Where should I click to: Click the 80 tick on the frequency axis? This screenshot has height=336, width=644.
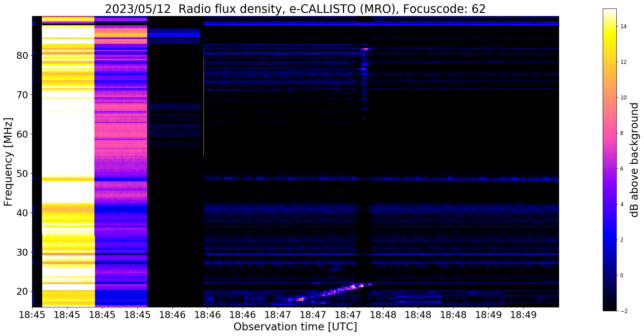click(23, 55)
